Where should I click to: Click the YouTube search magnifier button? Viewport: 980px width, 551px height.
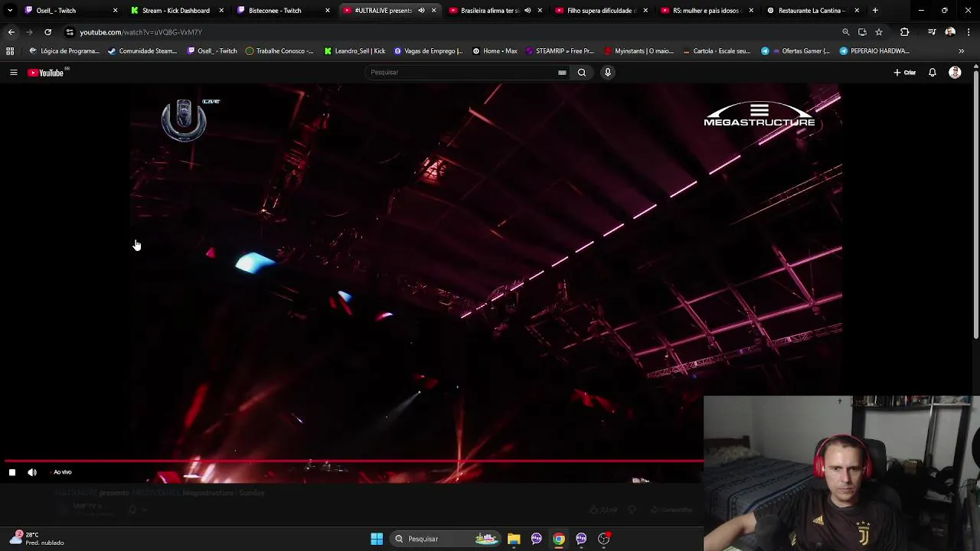click(582, 73)
